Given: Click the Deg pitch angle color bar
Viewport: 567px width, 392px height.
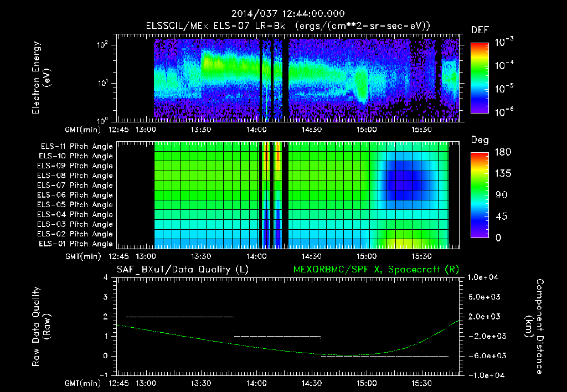Looking at the screenshot, I should point(480,195).
